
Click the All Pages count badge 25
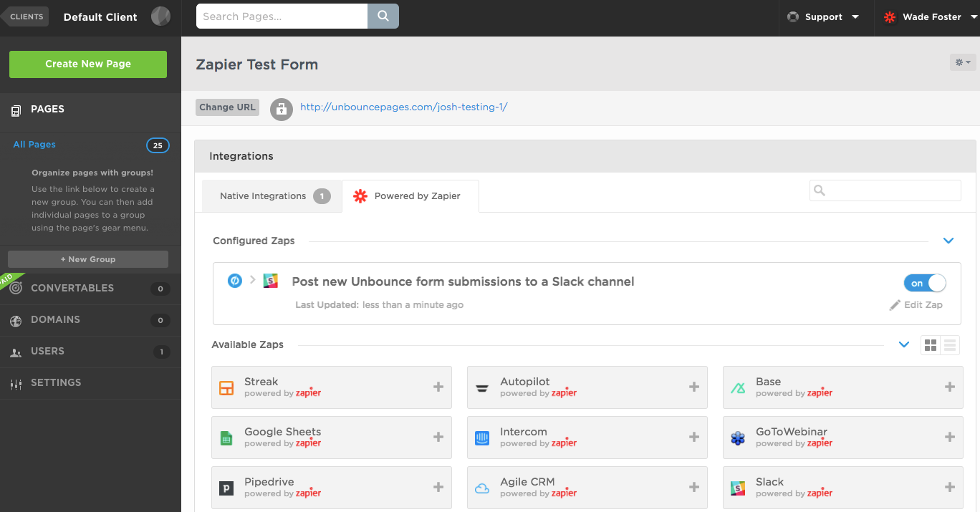tap(158, 145)
